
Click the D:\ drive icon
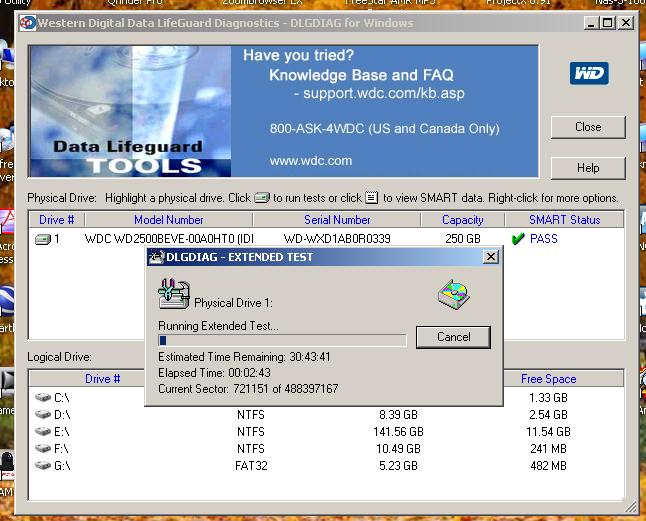pyautogui.click(x=43, y=414)
